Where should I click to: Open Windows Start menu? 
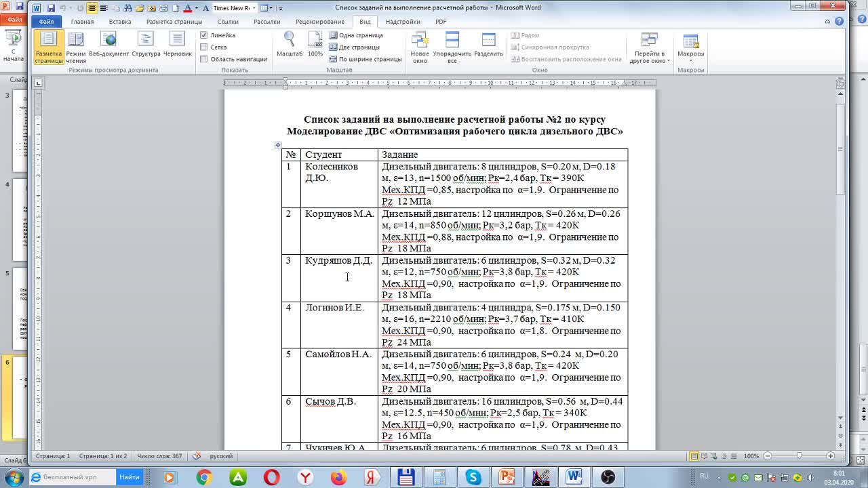pos(14,477)
